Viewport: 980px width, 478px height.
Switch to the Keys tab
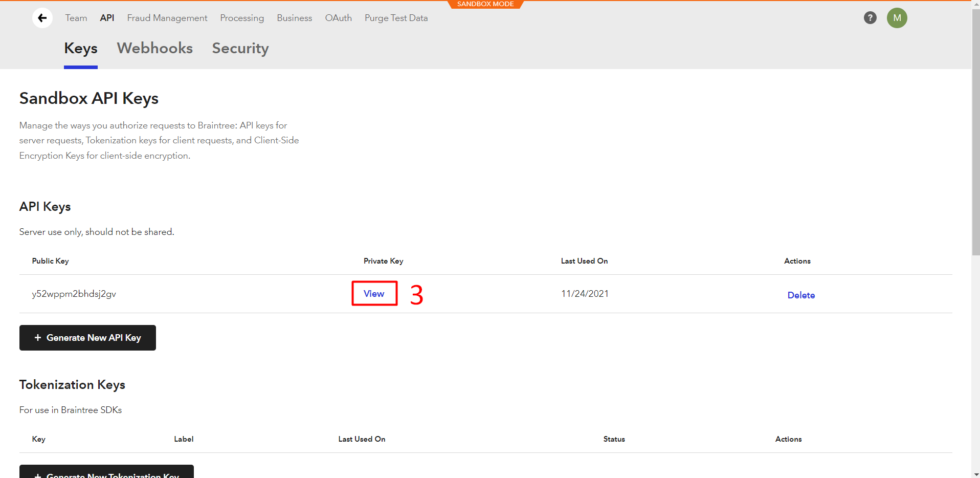(81, 48)
